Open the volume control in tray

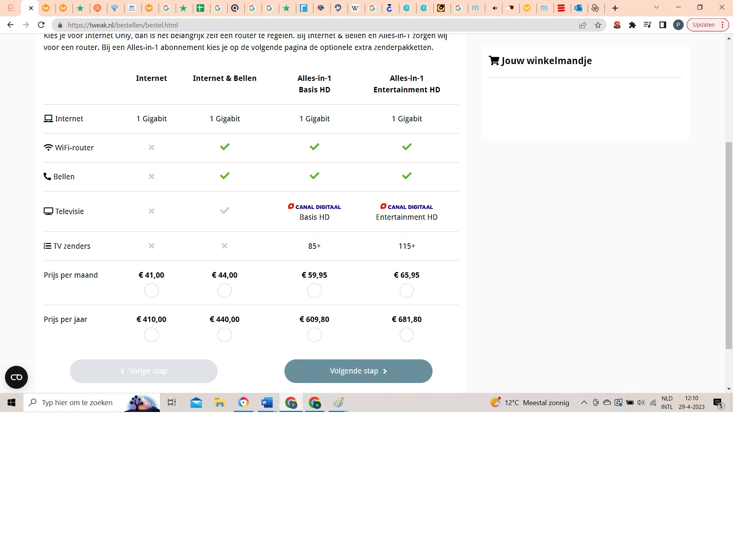point(641,402)
